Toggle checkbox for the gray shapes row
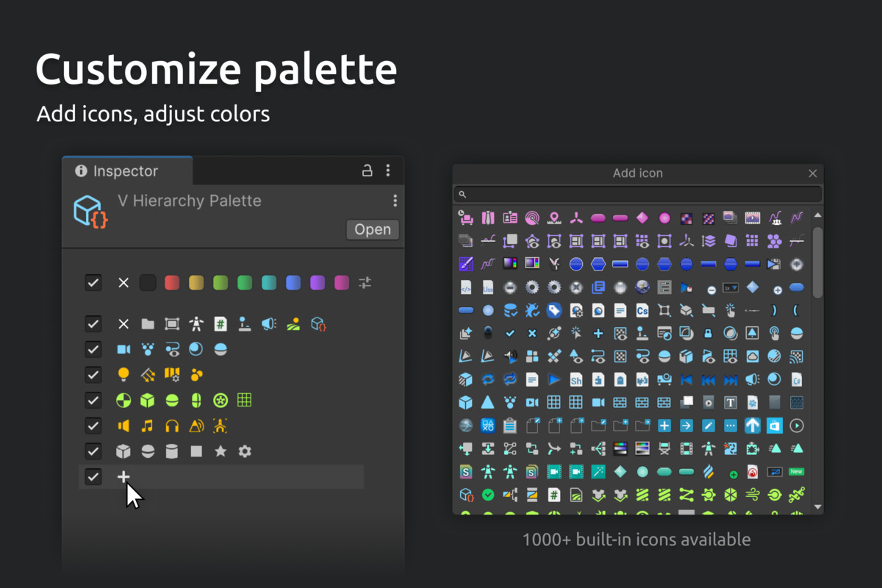The image size is (882, 588). point(93,451)
